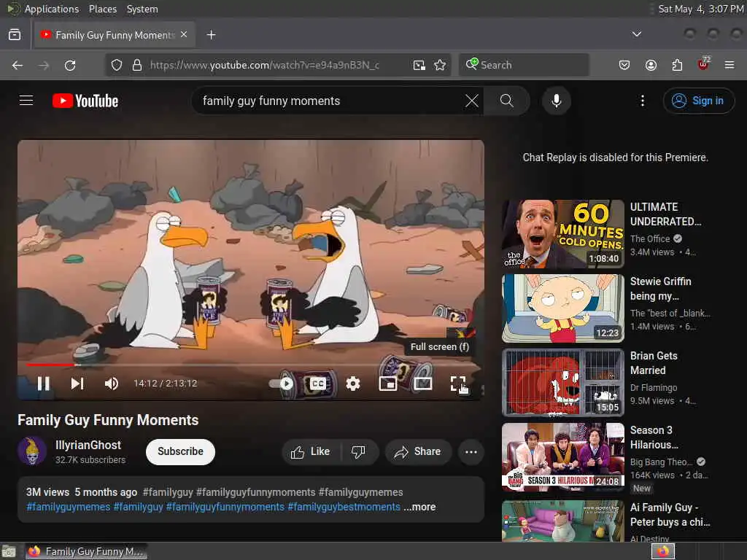Open Stewie Griffin video thumbnail
747x560 pixels.
[x=562, y=308]
